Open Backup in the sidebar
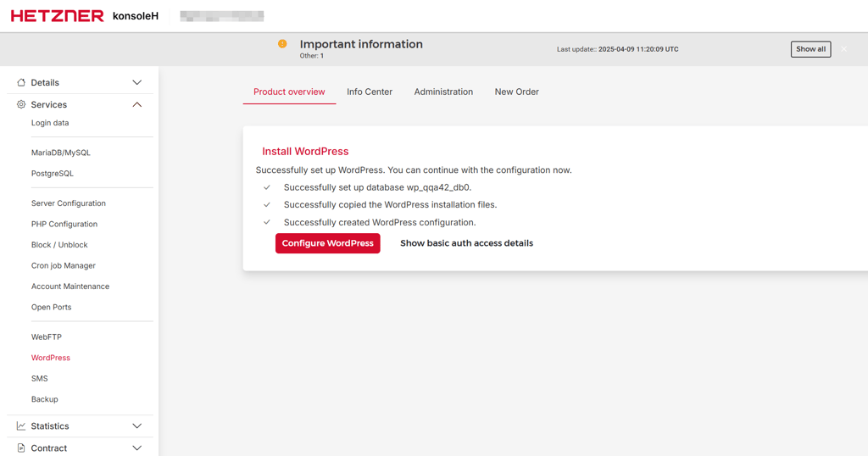The image size is (868, 456). 44,399
